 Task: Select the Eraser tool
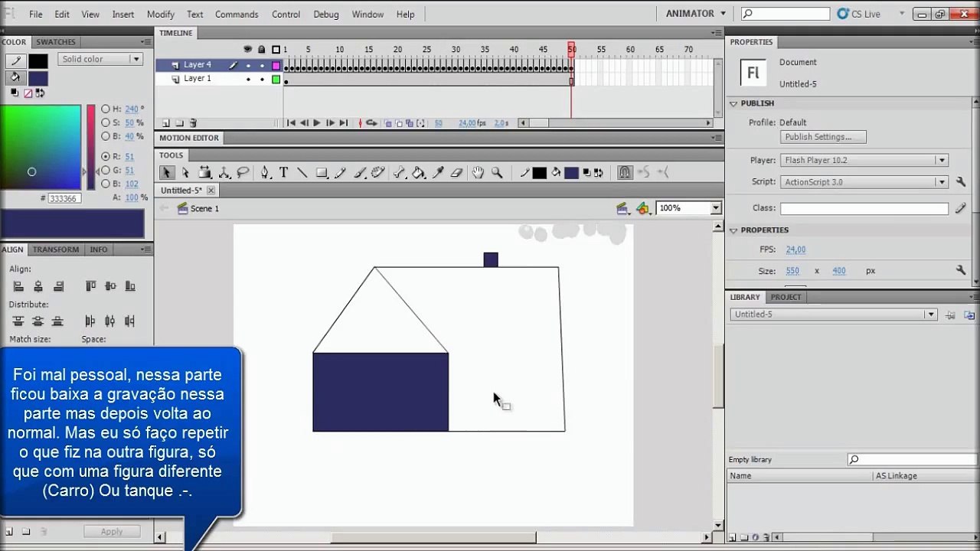pyautogui.click(x=457, y=173)
